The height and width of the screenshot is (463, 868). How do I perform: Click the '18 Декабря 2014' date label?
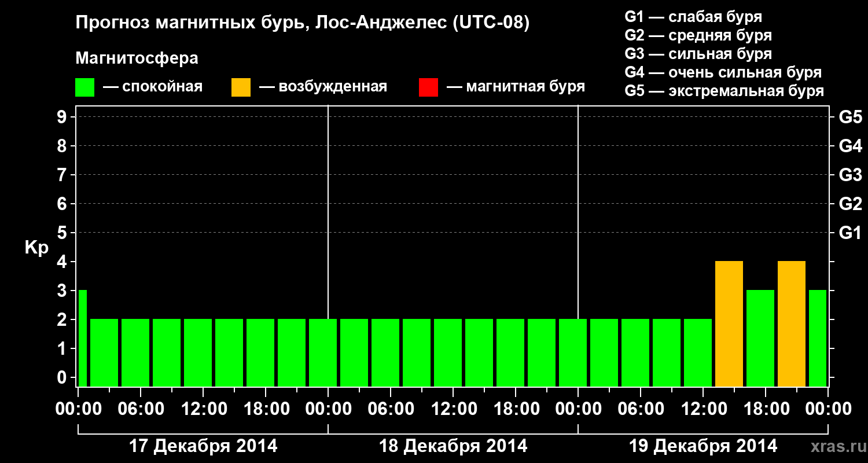click(x=453, y=446)
